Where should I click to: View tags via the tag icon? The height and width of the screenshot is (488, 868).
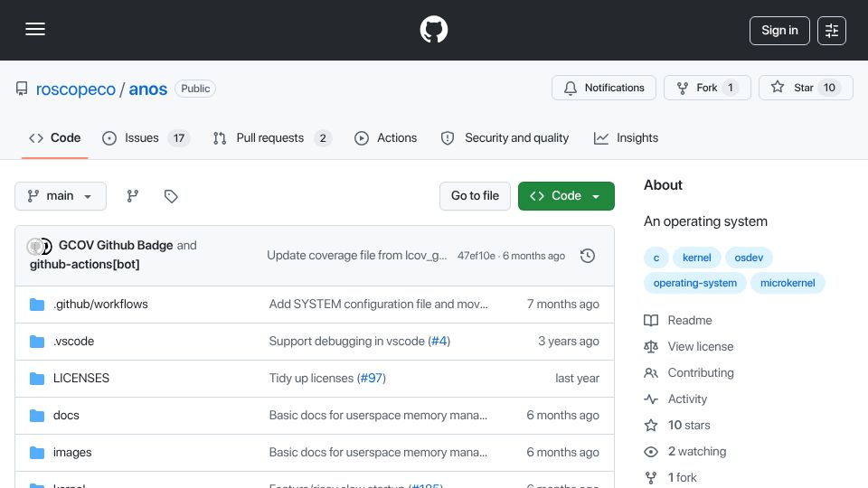pos(171,196)
